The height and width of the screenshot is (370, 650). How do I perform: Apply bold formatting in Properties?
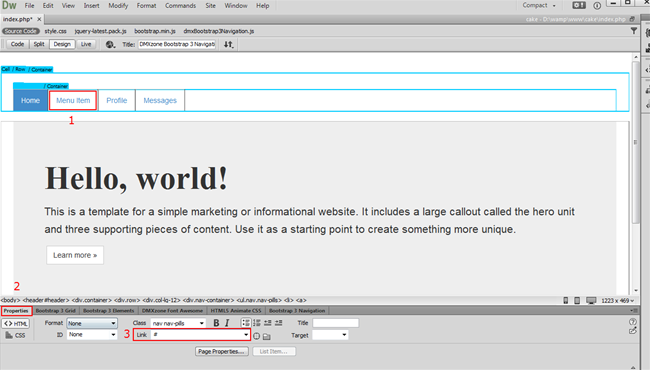(216, 323)
